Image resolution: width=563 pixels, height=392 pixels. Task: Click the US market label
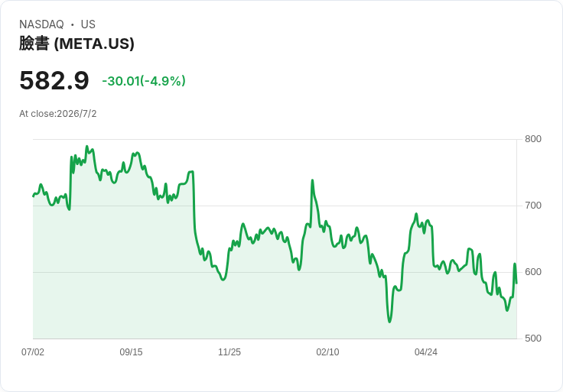click(88, 24)
